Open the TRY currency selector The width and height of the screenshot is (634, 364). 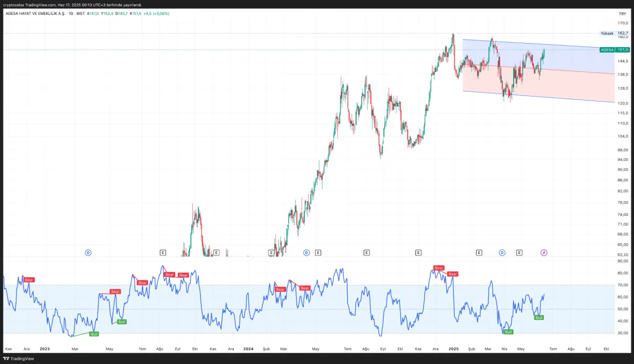click(x=622, y=14)
